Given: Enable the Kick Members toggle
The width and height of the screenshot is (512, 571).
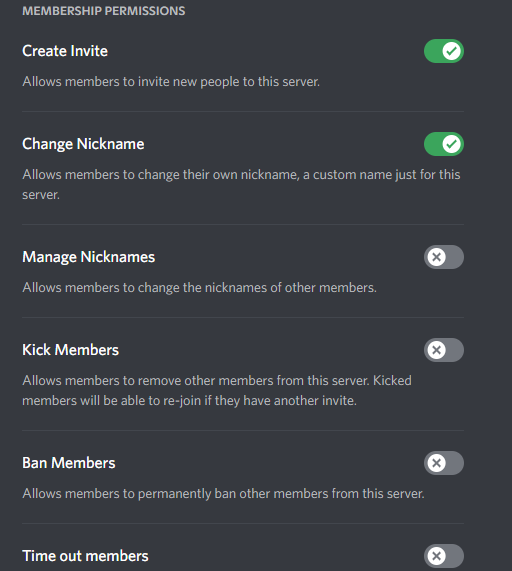Looking at the screenshot, I should pyautogui.click(x=444, y=350).
